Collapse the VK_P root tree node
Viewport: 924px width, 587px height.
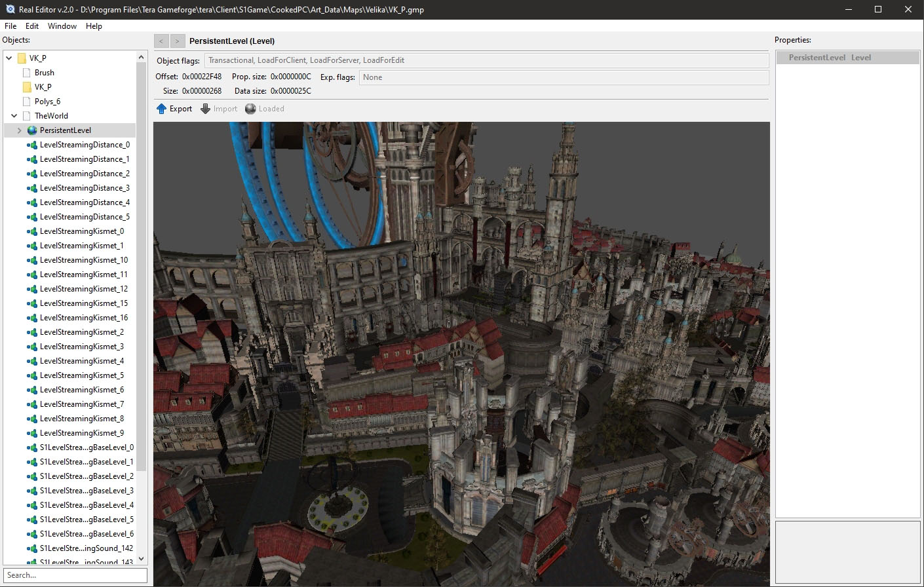point(9,58)
